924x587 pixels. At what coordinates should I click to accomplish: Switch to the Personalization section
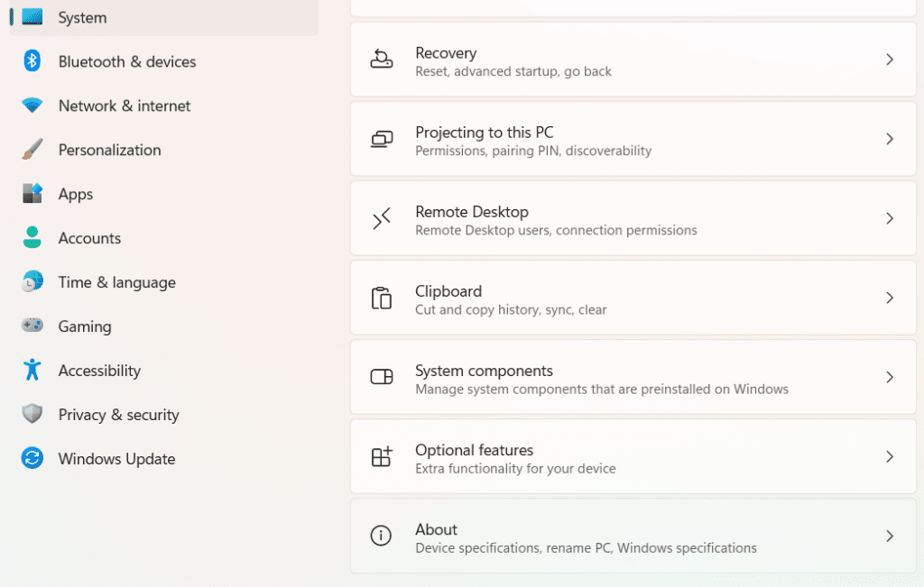(108, 150)
